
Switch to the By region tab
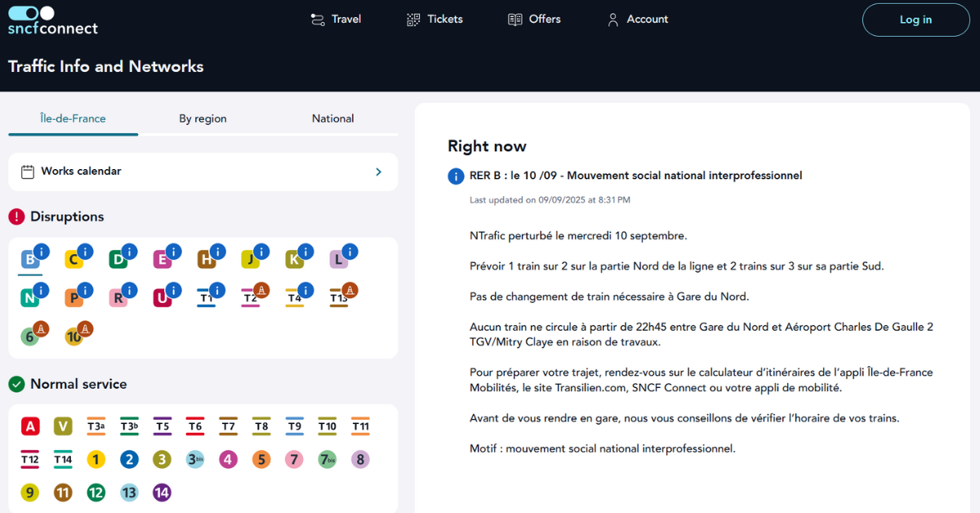pos(203,118)
